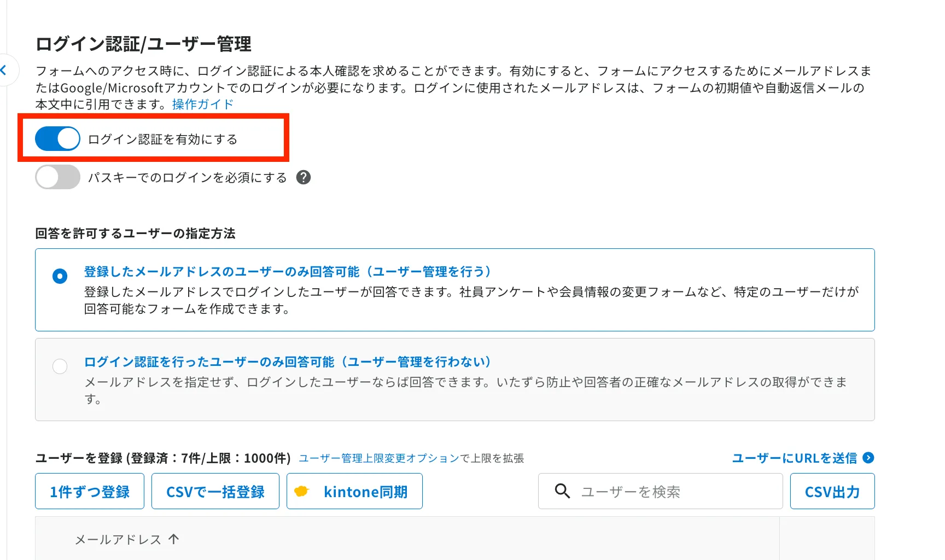Screen dimensions: 945x560
Task: Click the ユーザーにURLを送信 link
Action: 795,458
